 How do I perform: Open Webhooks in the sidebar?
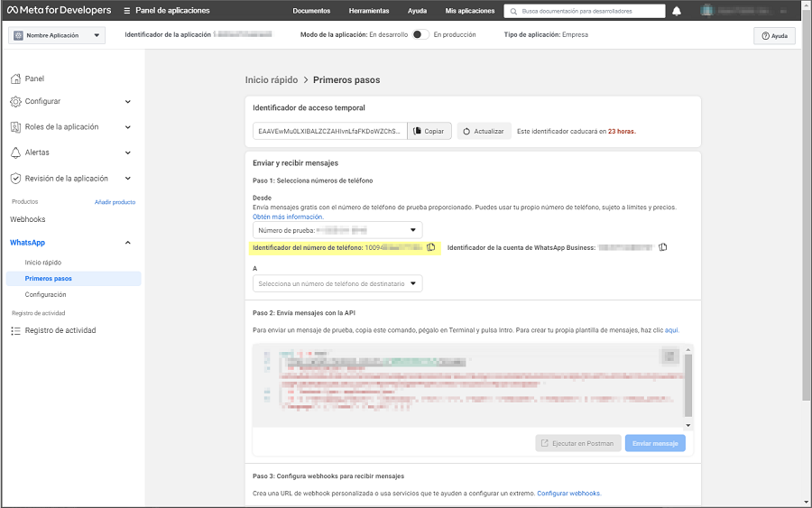point(28,219)
